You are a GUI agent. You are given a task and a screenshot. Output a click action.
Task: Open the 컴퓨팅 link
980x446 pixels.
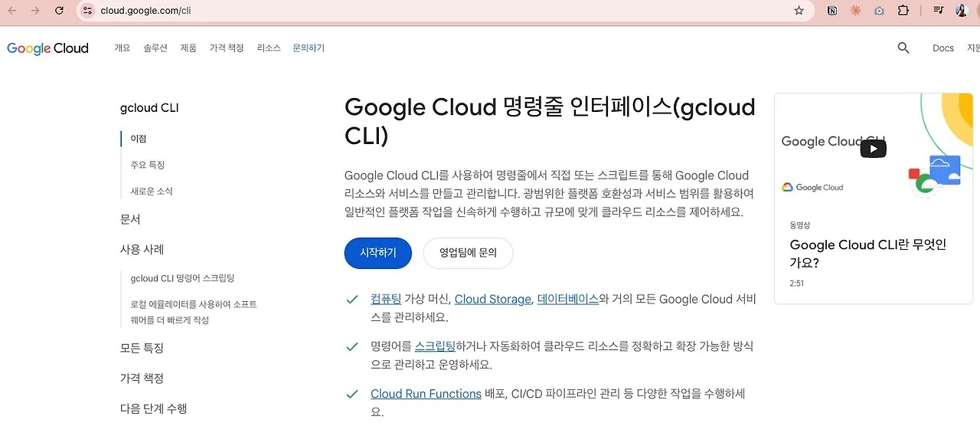click(x=386, y=299)
